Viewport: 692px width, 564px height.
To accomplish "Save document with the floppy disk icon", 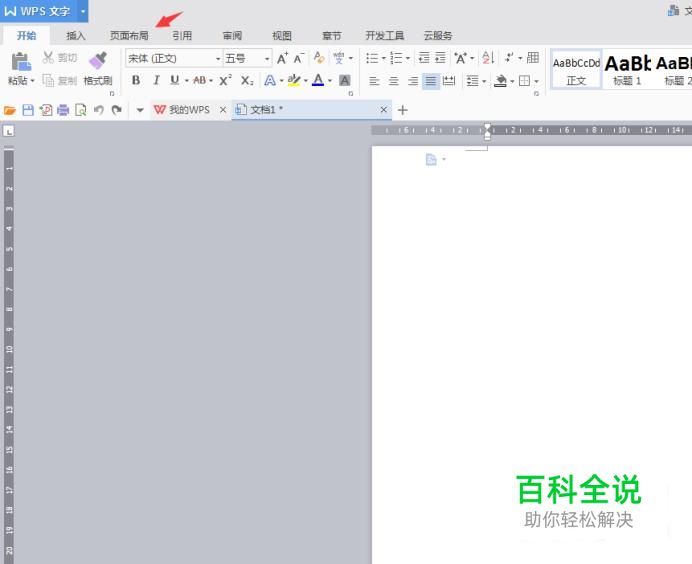I will [x=28, y=110].
